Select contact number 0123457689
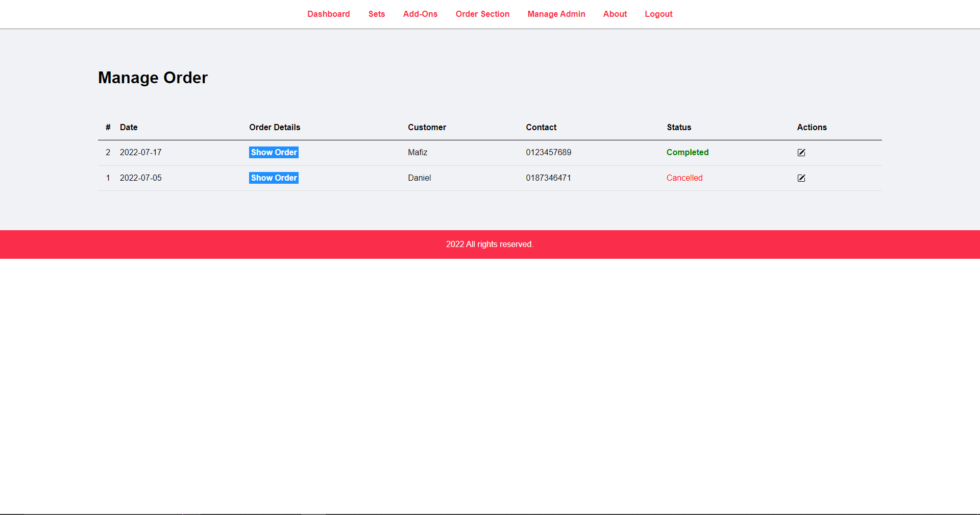The image size is (980, 515). click(x=549, y=153)
